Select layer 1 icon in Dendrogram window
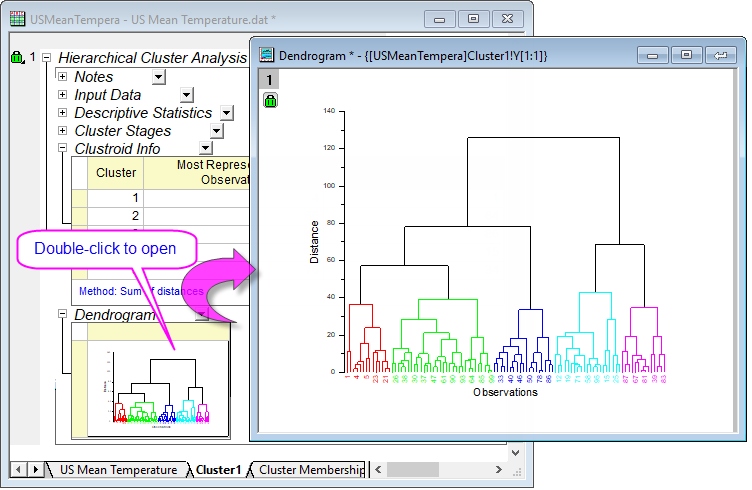 tap(270, 79)
